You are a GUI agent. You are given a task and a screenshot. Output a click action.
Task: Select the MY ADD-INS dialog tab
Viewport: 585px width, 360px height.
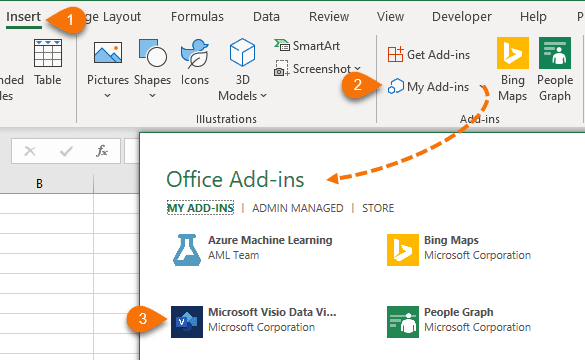tap(200, 208)
